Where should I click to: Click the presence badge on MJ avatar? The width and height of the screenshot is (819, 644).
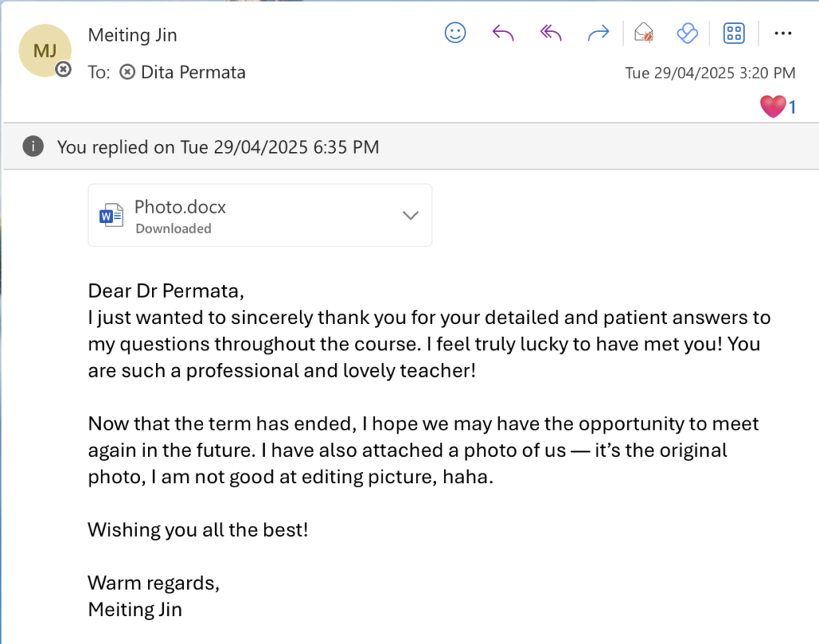[63, 70]
